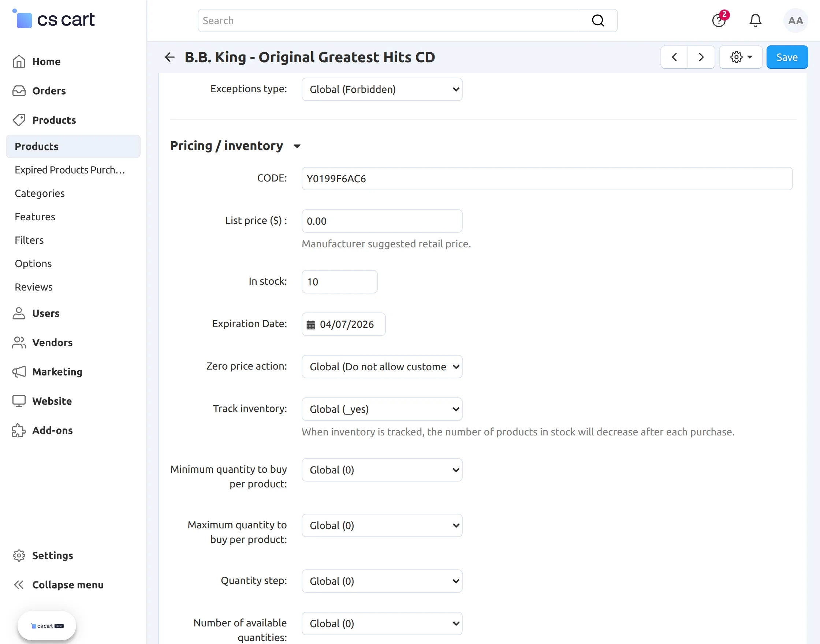820x644 pixels.
Task: Open the notifications bell
Action: 755,20
